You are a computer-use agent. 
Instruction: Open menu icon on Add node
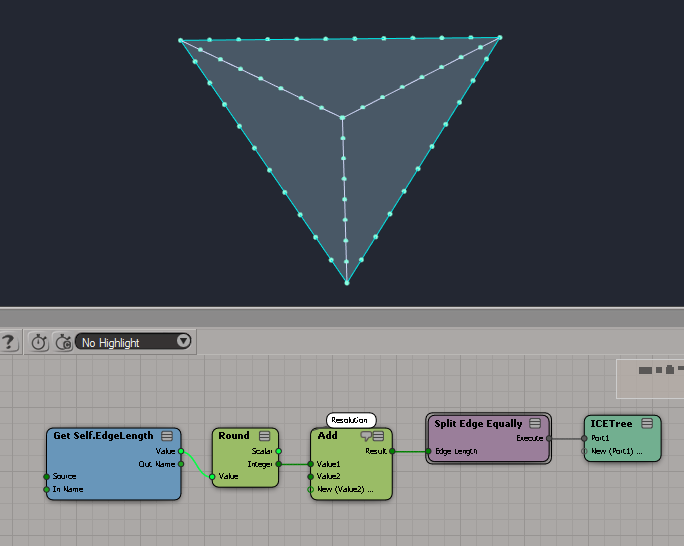point(379,436)
